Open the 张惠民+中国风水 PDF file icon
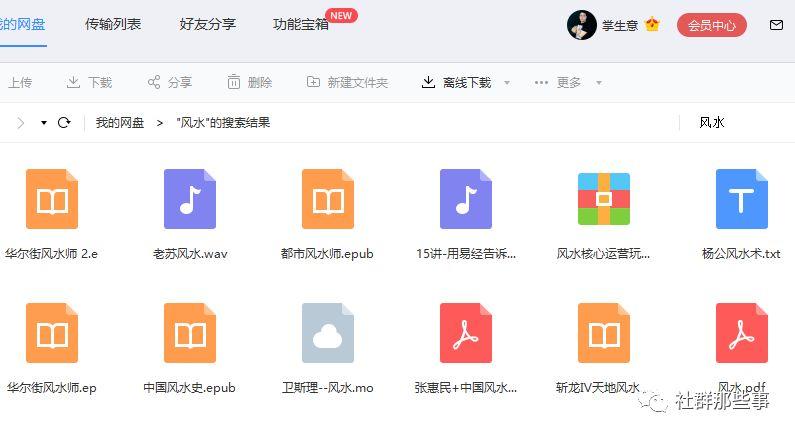Screen dimensions: 795x435 tap(465, 333)
